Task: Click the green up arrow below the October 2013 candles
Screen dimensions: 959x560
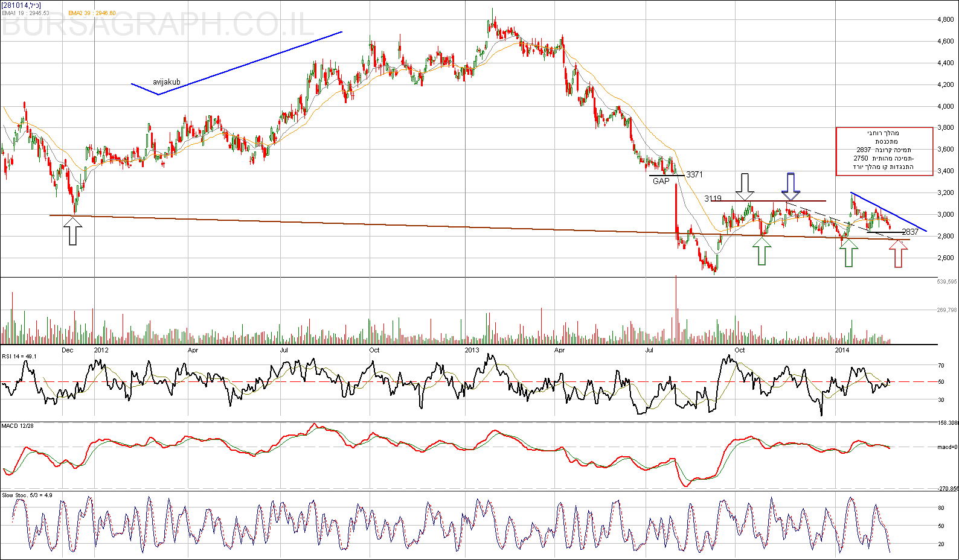Action: click(762, 251)
